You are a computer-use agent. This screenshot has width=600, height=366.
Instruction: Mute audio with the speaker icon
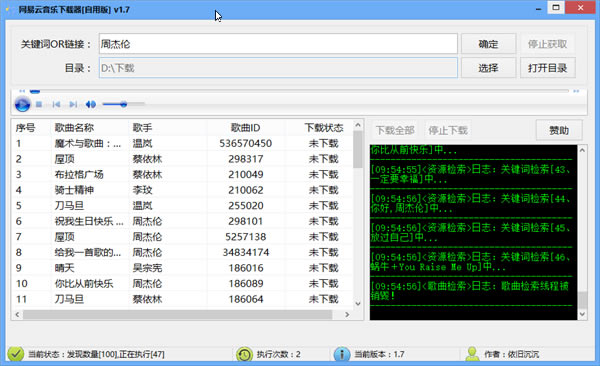(91, 104)
